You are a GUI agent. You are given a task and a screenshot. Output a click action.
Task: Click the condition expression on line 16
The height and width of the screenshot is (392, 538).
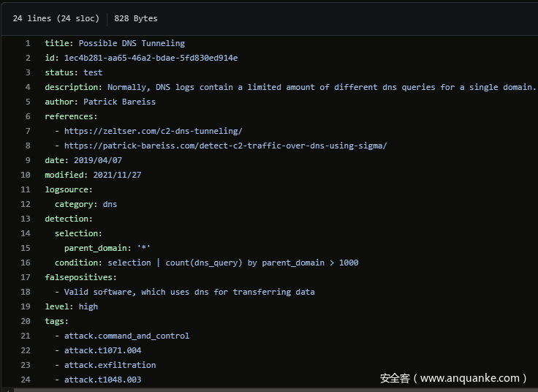(232, 263)
